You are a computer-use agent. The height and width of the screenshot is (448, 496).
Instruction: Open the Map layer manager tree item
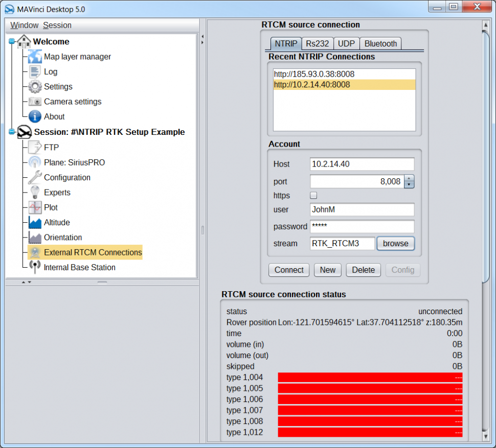(x=78, y=57)
